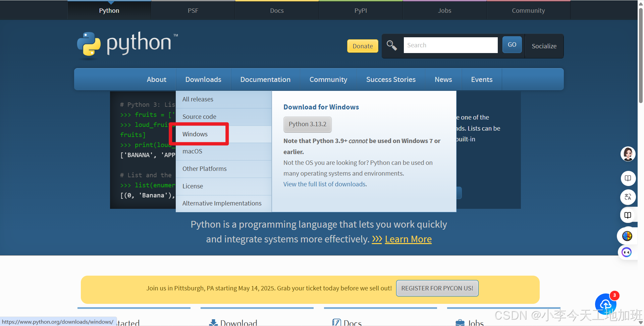644x326 pixels.
Task: Open the Python top tab
Action: (109, 10)
